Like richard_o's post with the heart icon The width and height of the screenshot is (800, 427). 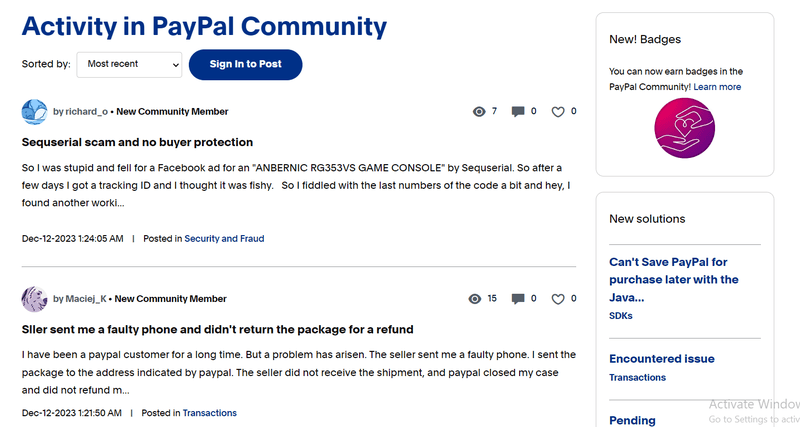pos(558,112)
